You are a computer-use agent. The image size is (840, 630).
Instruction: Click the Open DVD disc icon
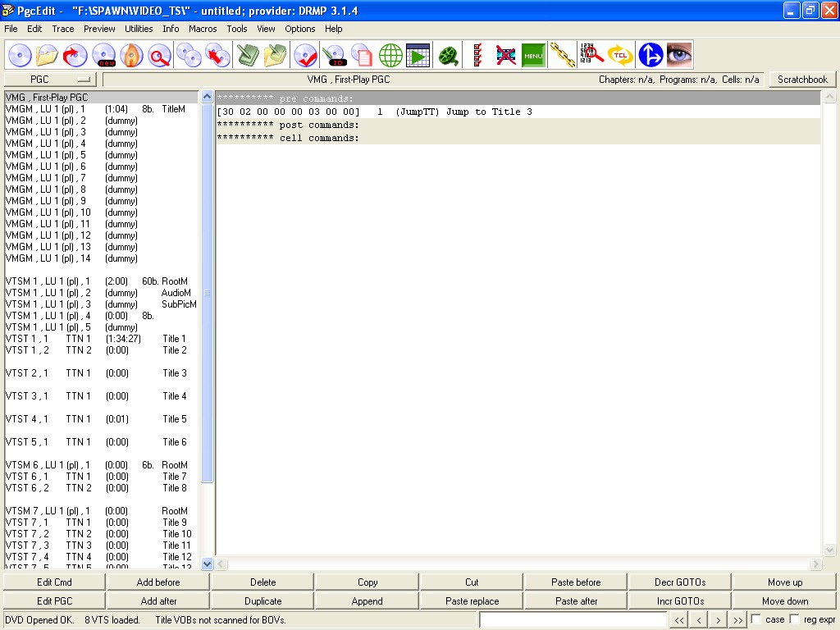(20, 55)
